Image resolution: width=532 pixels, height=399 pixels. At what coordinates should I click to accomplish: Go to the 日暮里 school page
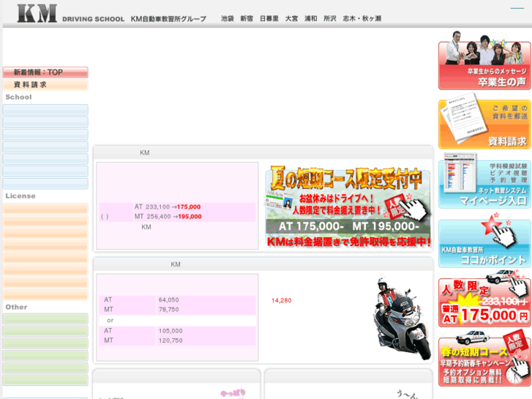pos(269,19)
